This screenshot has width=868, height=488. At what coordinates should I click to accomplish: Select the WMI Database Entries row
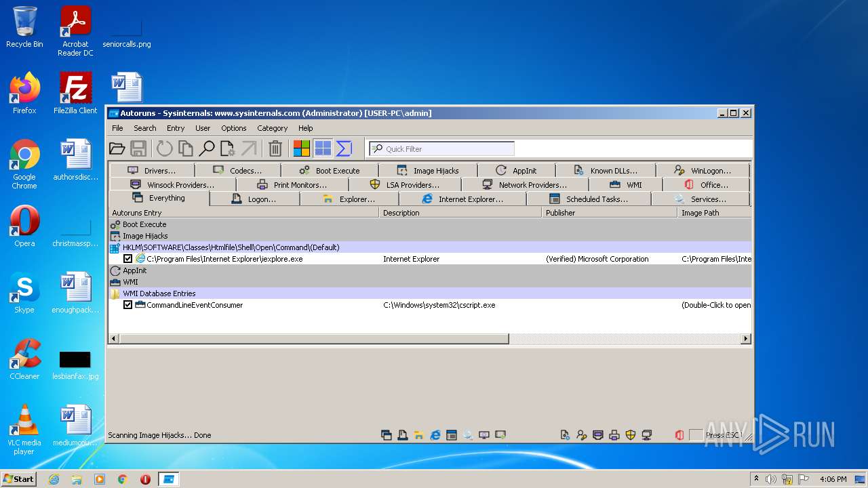pyautogui.click(x=430, y=293)
